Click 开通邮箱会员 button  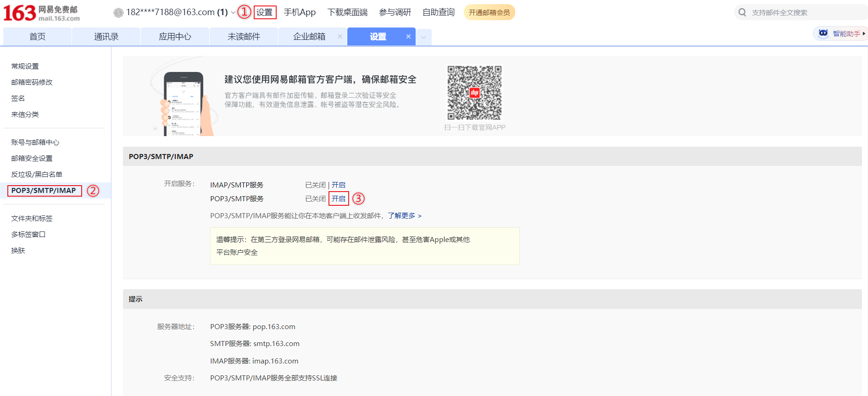490,12
